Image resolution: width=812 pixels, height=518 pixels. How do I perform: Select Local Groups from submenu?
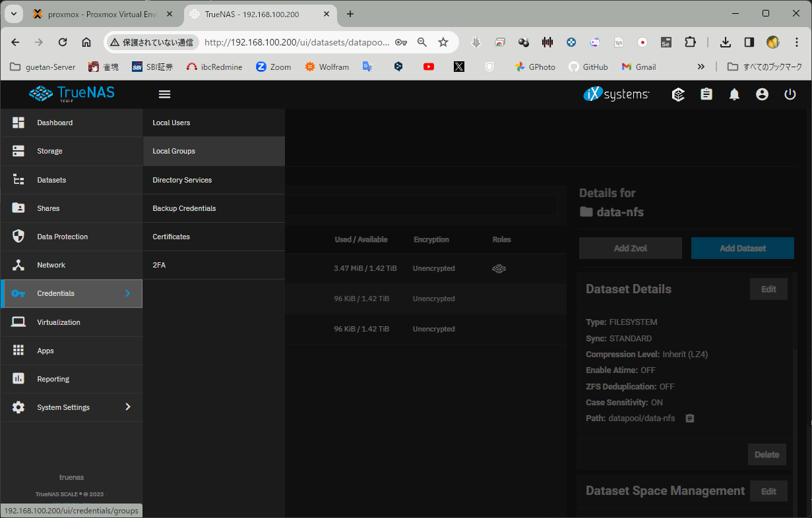174,151
